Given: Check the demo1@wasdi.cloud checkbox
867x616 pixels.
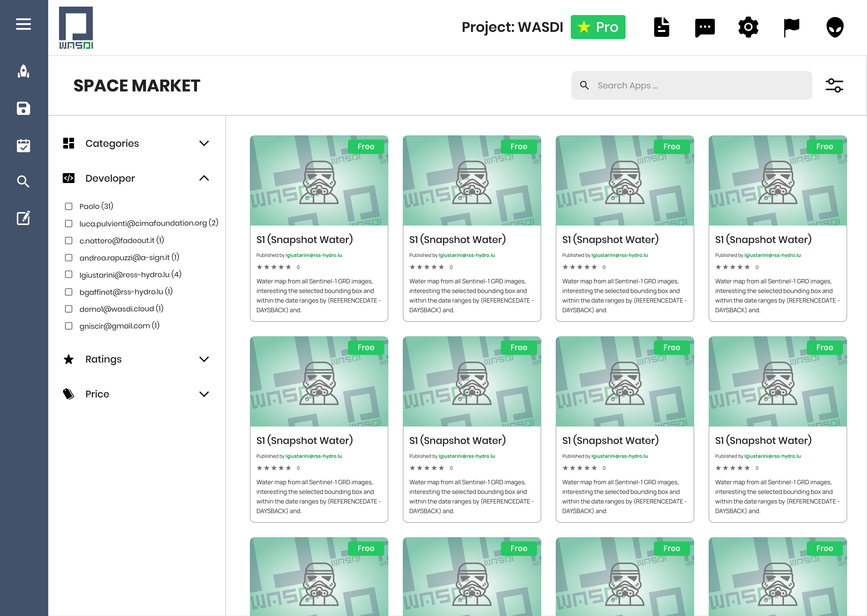Looking at the screenshot, I should [x=69, y=308].
